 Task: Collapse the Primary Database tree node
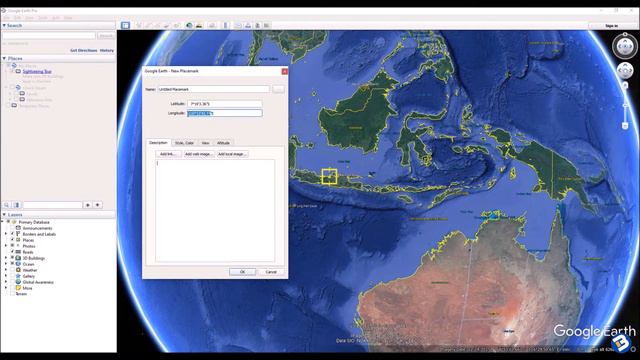(3, 222)
